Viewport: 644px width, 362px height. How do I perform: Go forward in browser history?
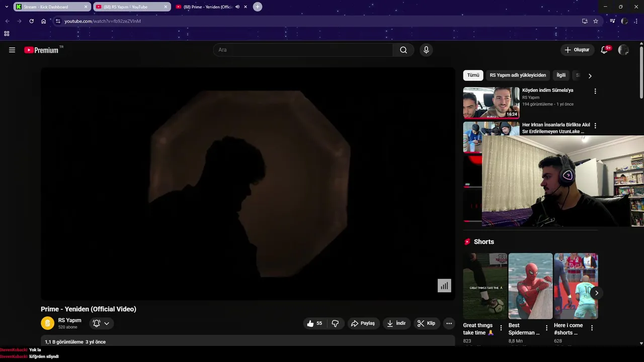19,21
